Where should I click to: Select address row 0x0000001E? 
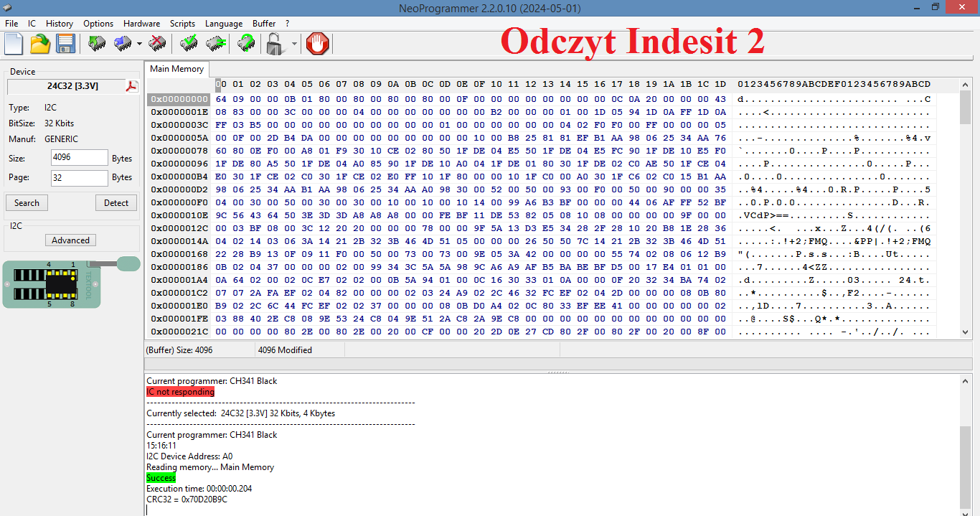click(x=179, y=112)
